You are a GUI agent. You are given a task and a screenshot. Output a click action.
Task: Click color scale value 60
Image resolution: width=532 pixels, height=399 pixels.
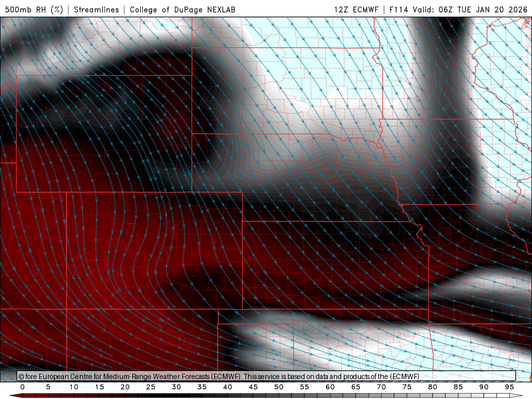(330, 387)
